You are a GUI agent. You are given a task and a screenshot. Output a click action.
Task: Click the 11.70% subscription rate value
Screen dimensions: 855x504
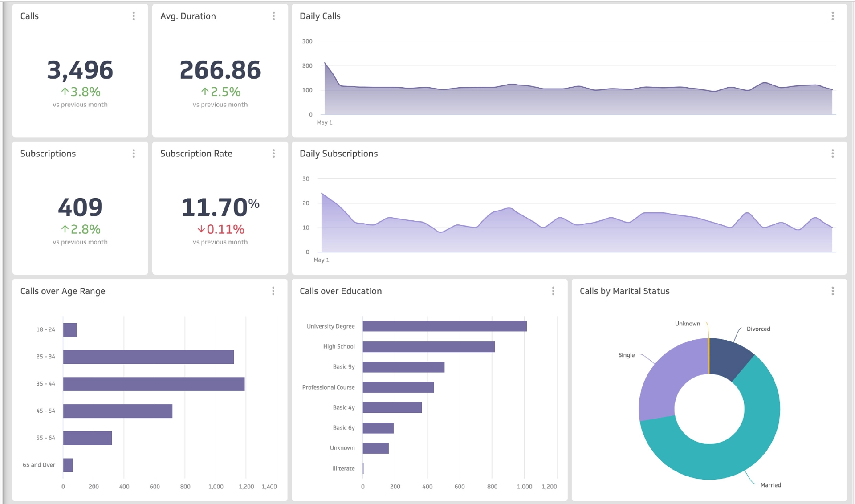[x=220, y=207]
